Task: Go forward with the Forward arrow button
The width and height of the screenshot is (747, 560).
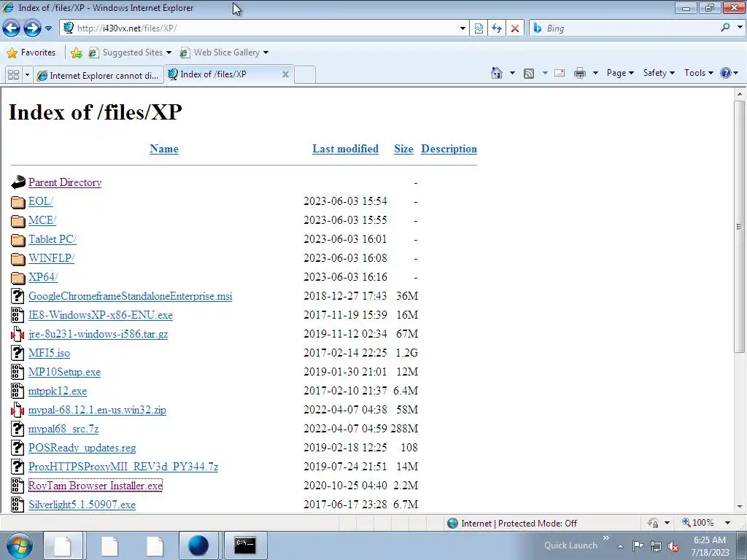Action: click(32, 28)
